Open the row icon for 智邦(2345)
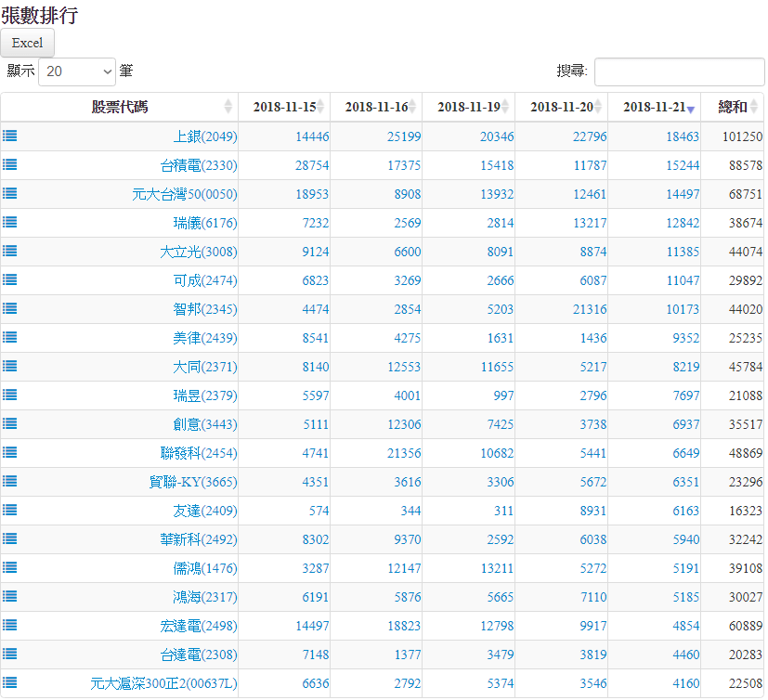768x700 pixels. click(10, 308)
